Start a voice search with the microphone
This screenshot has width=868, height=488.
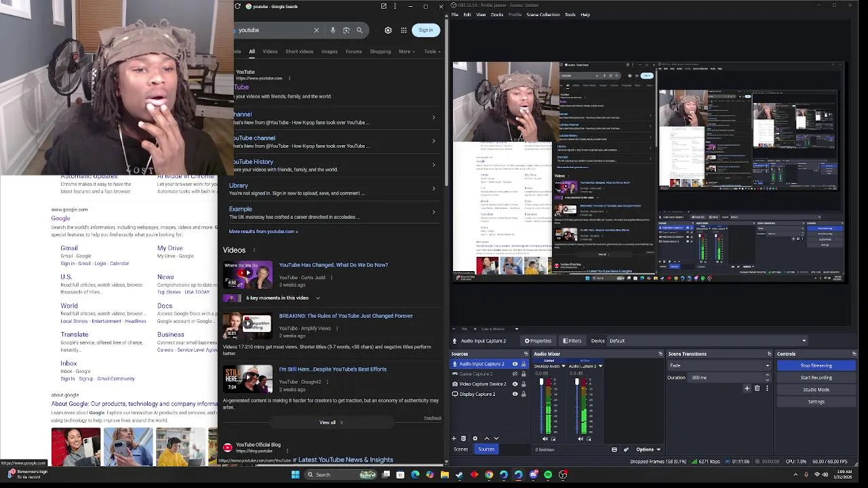click(332, 30)
